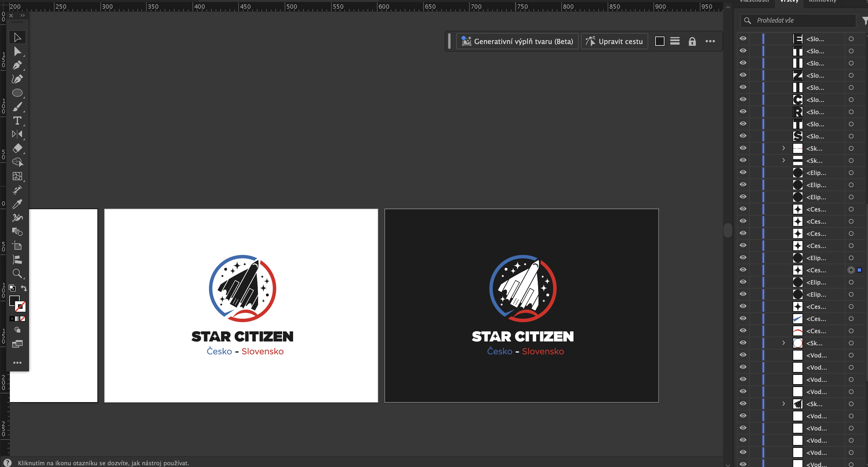The width and height of the screenshot is (868, 467).
Task: Click the lock icon in task bar
Action: point(692,41)
